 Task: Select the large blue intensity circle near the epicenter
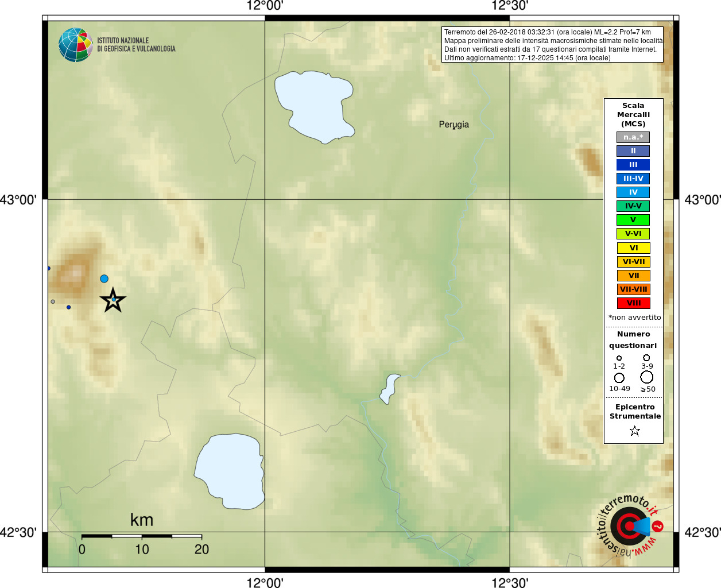(104, 278)
